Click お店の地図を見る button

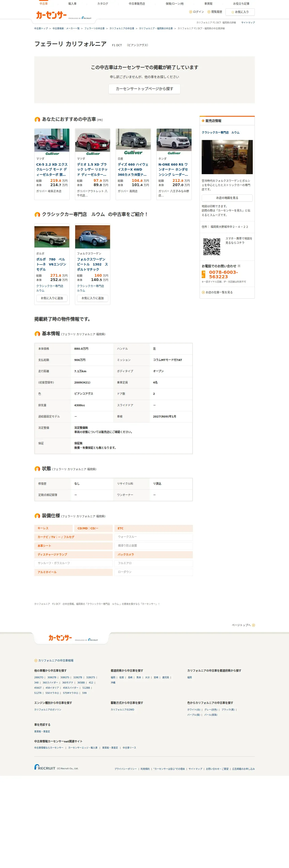coord(227,198)
